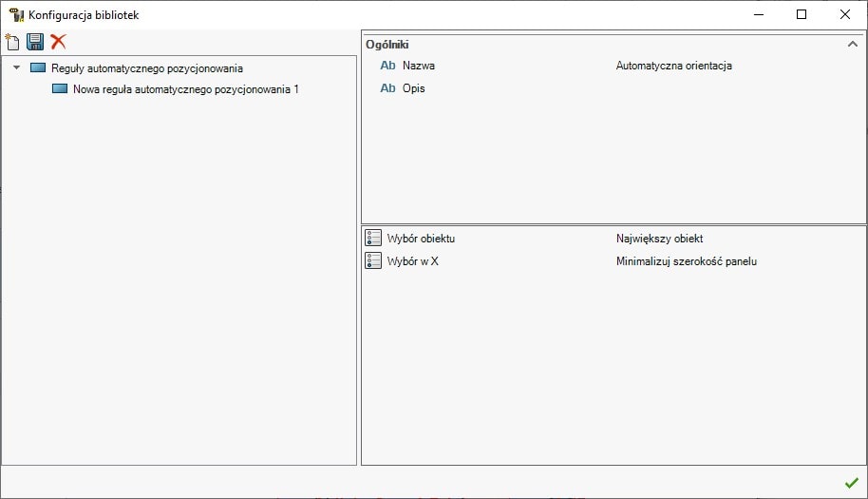Screen dimensions: 868x499
Task: Collapse the Ogólniki section using the chevron
Action: coord(852,44)
